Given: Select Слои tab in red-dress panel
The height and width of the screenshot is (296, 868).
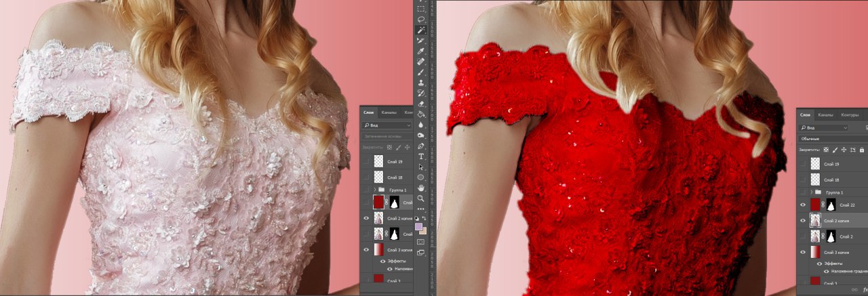Looking at the screenshot, I should (x=806, y=115).
